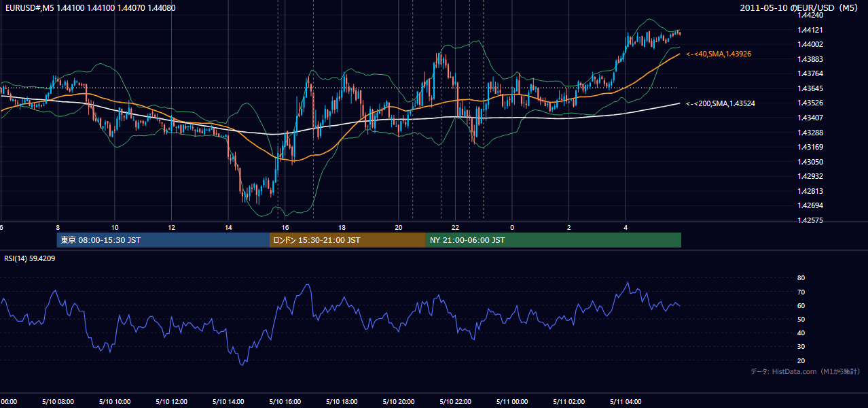Click price axis value 1.43169

tap(810, 147)
